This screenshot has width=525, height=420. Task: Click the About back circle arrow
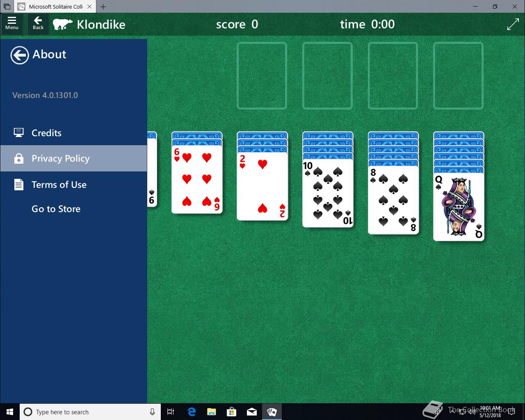coord(19,55)
